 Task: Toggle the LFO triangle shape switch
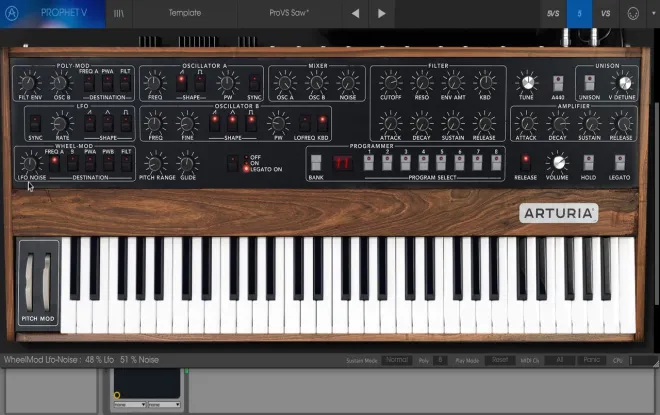(108, 124)
